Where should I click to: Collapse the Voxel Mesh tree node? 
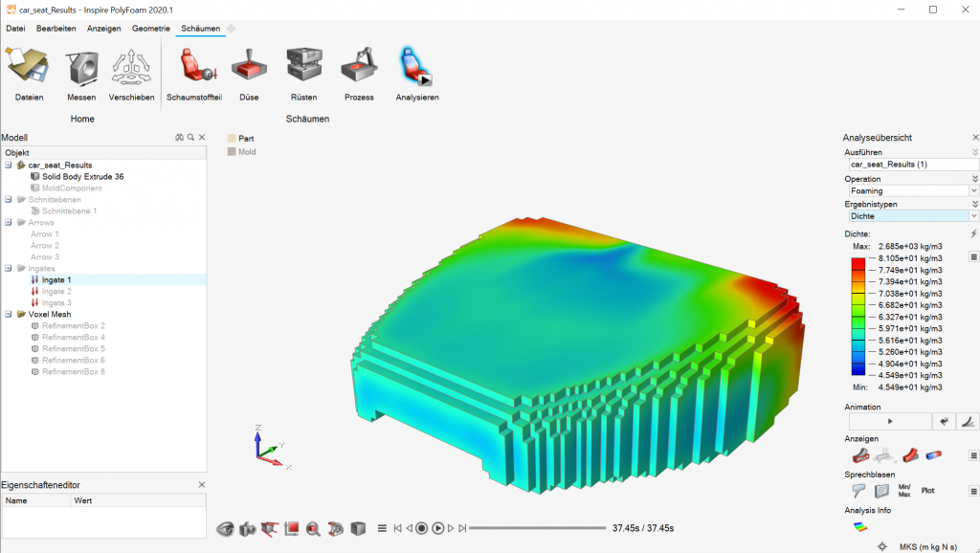[9, 315]
